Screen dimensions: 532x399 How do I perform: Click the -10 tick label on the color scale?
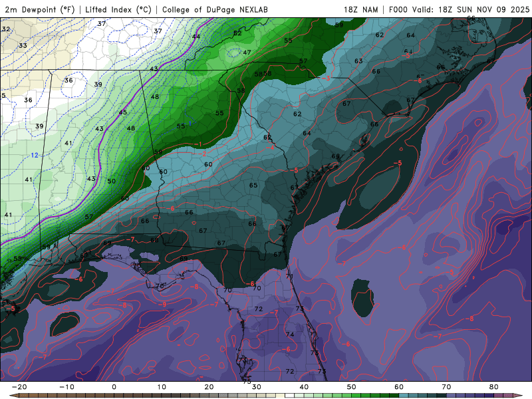pos(66,387)
